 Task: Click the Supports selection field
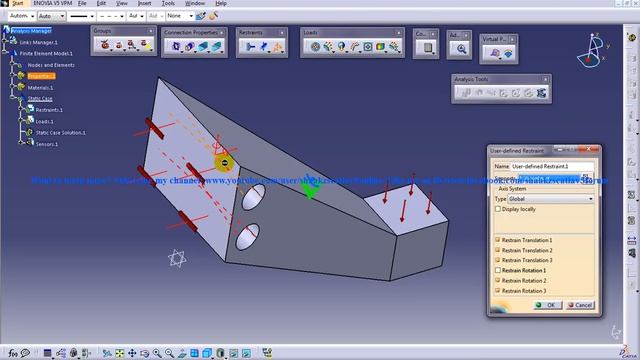[x=549, y=178]
